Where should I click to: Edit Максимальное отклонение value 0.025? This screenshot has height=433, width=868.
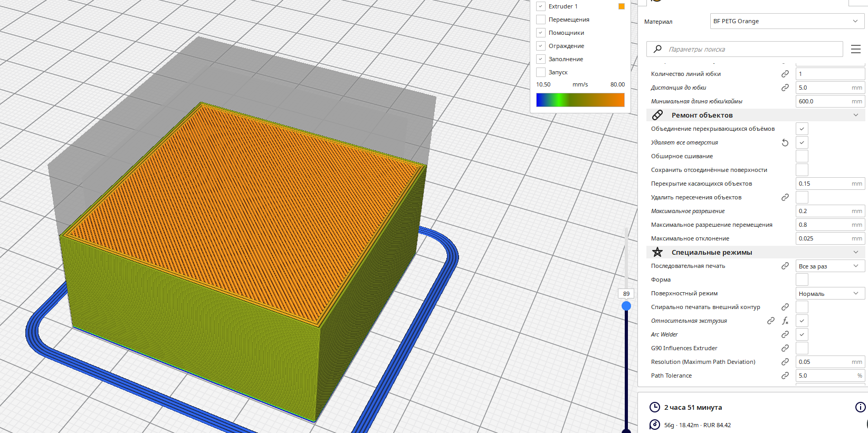(830, 238)
